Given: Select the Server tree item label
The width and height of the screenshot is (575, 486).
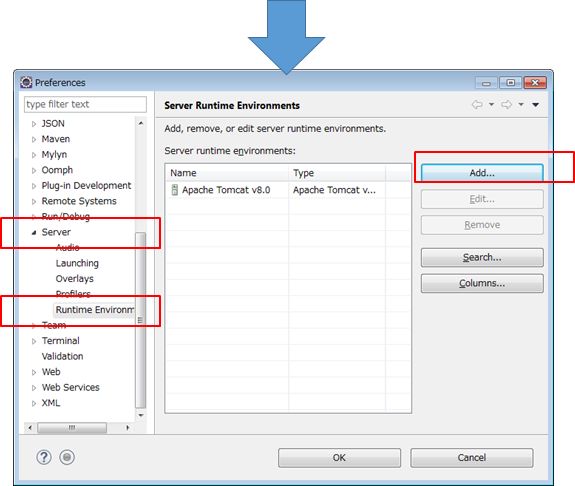Looking at the screenshot, I should 56,232.
